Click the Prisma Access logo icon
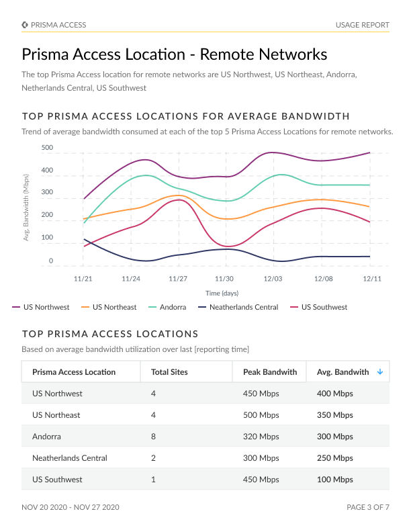 25,25
